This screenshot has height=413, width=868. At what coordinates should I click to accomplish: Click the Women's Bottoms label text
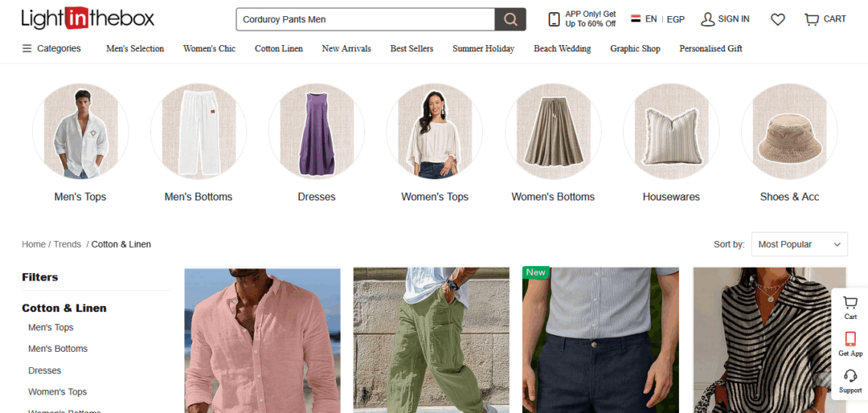pyautogui.click(x=553, y=197)
